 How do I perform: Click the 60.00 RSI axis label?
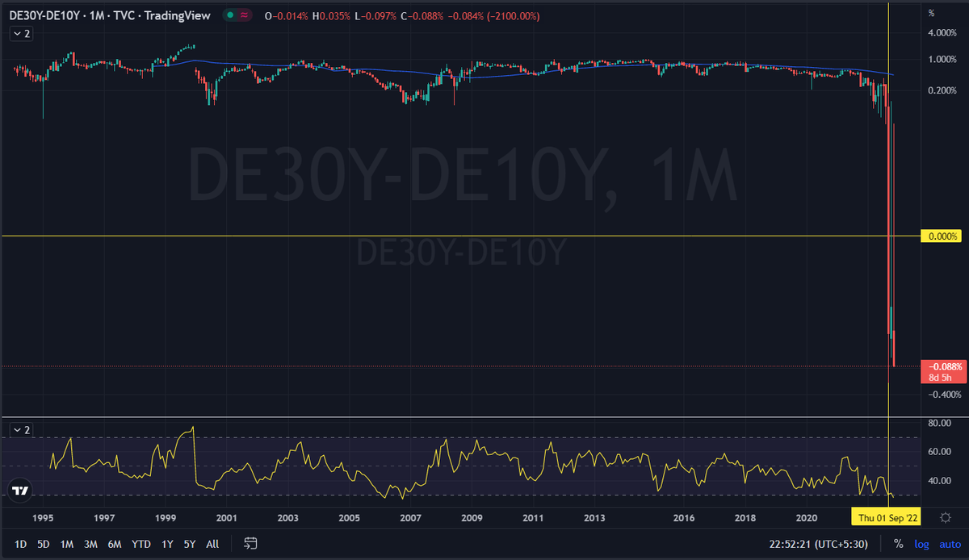pos(939,452)
